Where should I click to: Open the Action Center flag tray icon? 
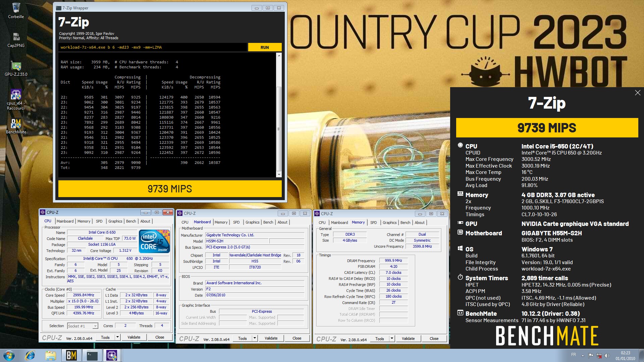pyautogui.click(x=591, y=355)
